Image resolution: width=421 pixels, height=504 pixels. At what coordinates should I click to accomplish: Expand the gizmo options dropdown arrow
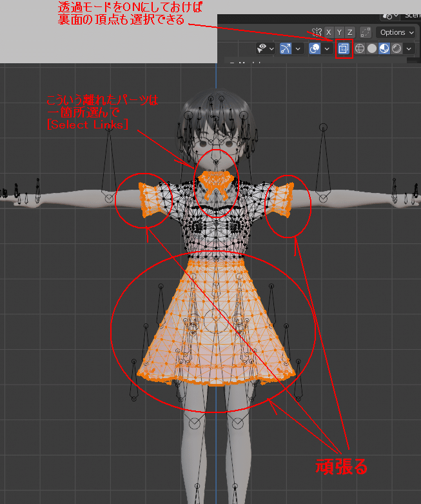point(298,49)
